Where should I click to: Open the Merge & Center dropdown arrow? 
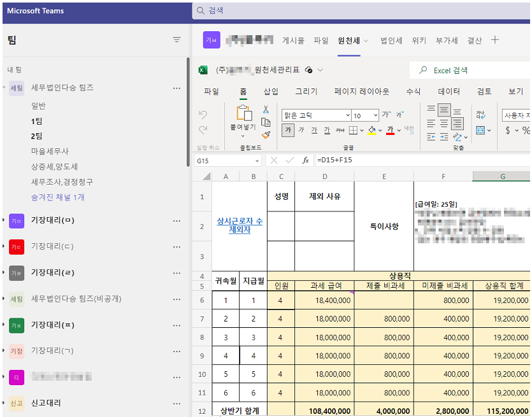[489, 131]
